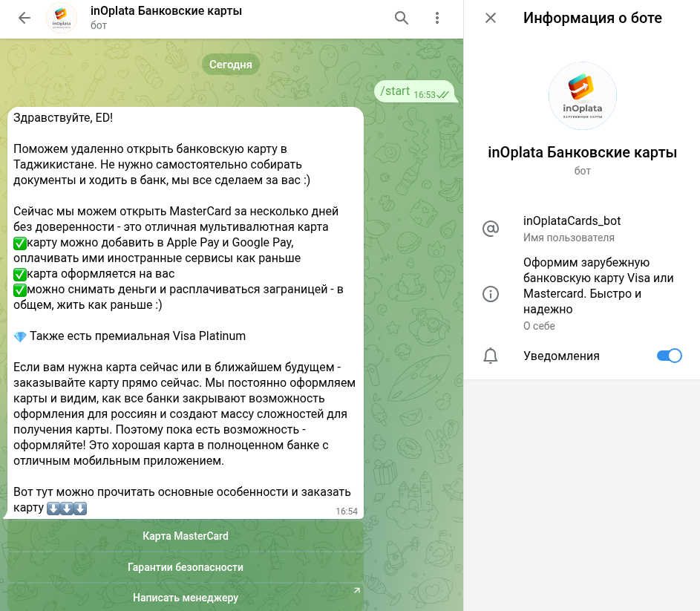Click the external link arrow on Написать менеджеру
Viewport: 700px width, 611px height.
(x=356, y=591)
